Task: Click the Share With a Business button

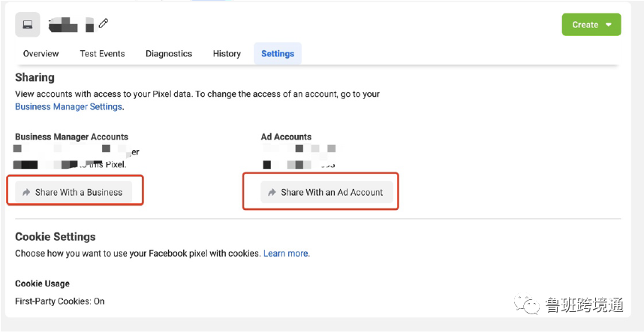Action: pos(74,192)
